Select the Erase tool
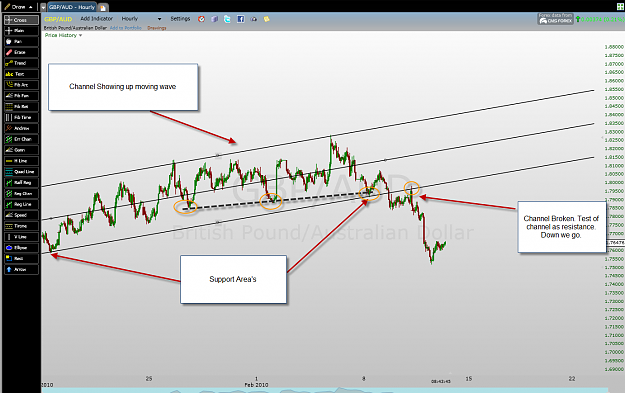625x393 pixels. click(22, 52)
